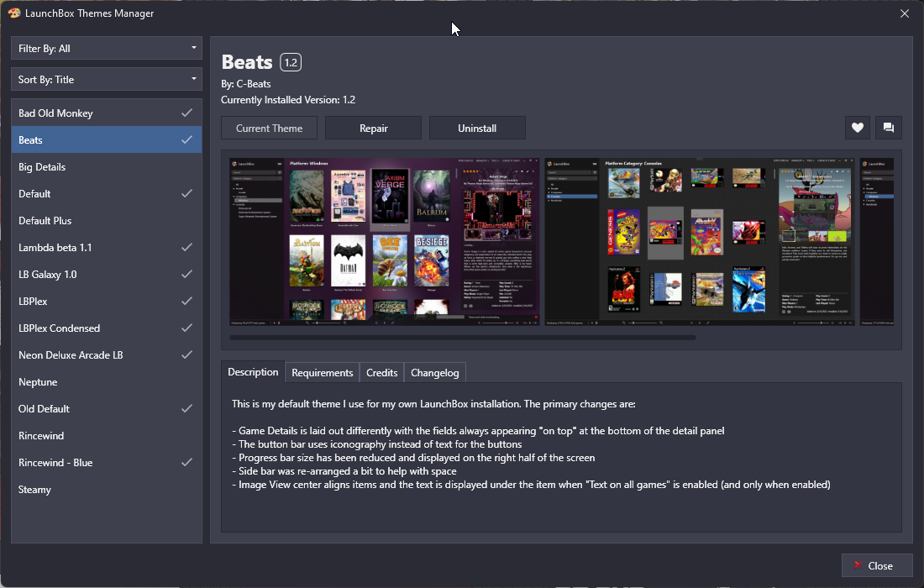
Task: Switch to the Description tab
Action: click(253, 372)
